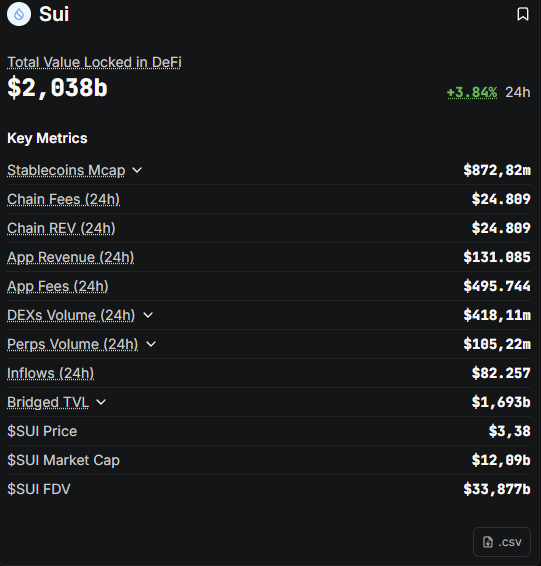Bookmark the Sui chain
The width and height of the screenshot is (541, 566).
tap(523, 14)
